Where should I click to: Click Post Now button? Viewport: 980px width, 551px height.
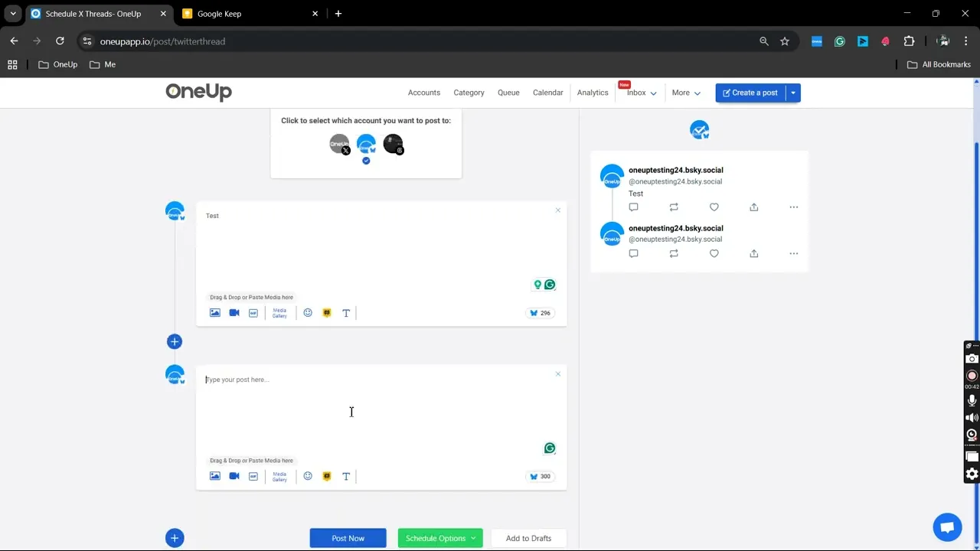[x=348, y=538]
